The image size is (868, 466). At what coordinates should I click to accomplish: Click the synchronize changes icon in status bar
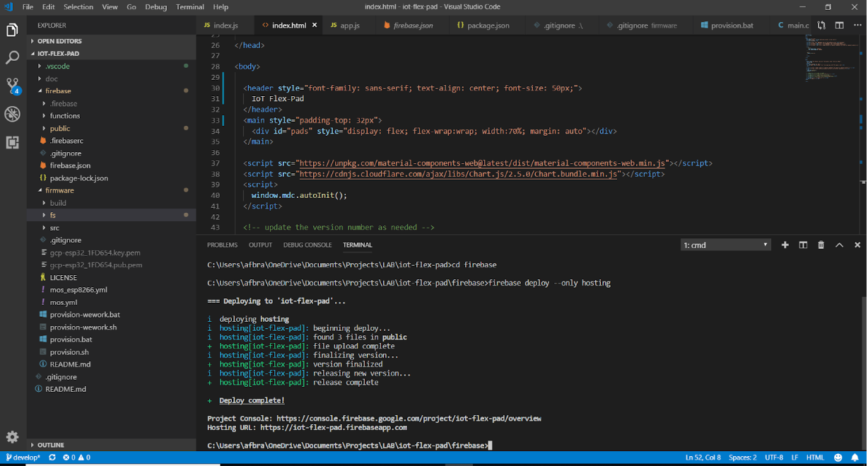[x=52, y=458]
